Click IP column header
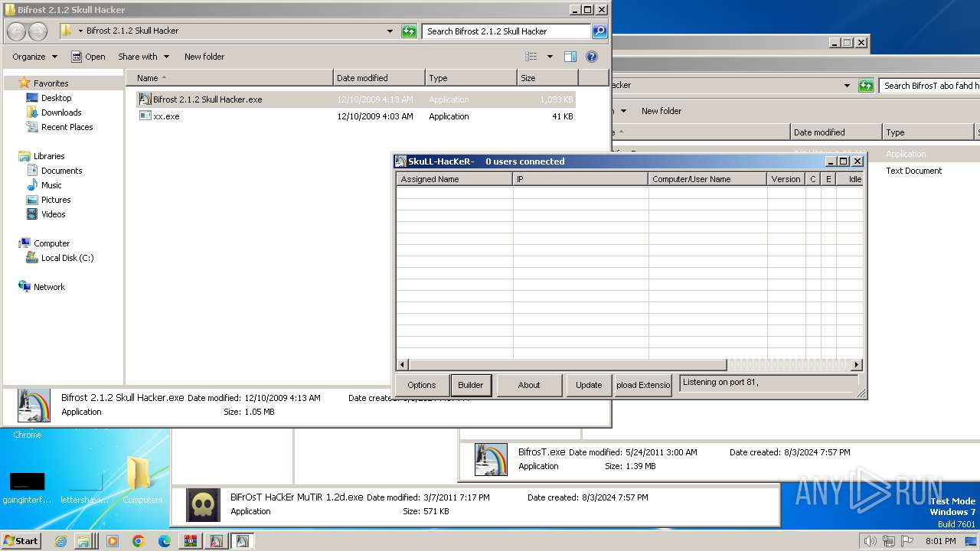The height and width of the screenshot is (551, 980). click(x=581, y=179)
